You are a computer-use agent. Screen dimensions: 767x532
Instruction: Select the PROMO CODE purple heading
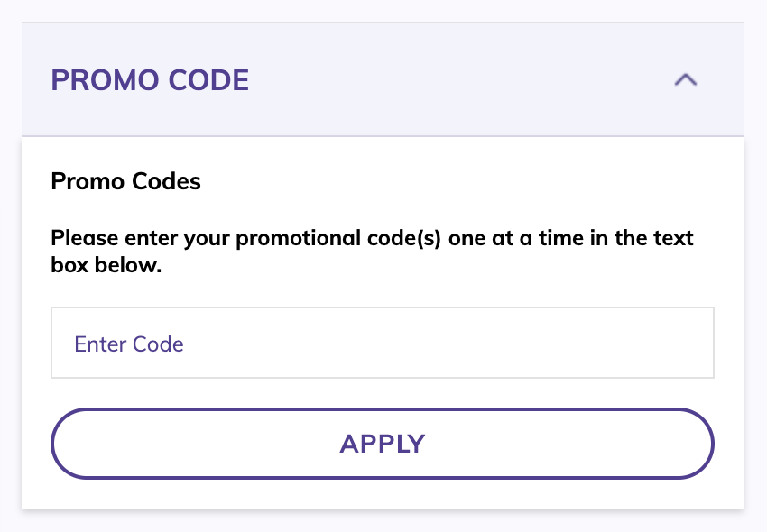150,80
